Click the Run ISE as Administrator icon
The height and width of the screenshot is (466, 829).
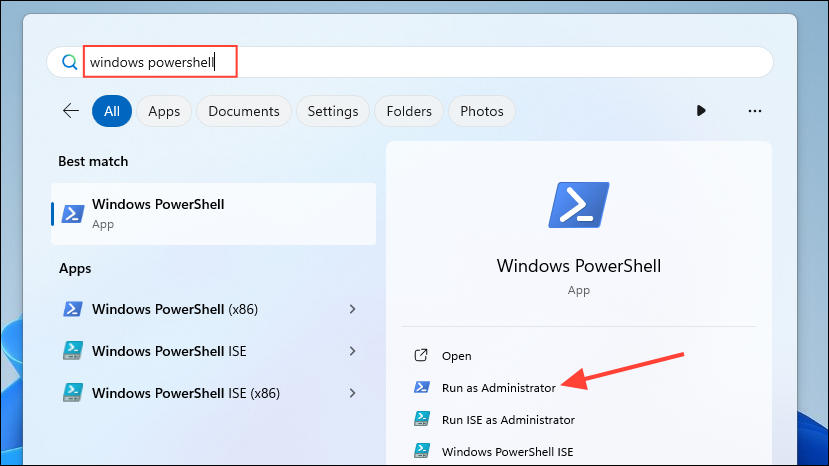click(421, 418)
